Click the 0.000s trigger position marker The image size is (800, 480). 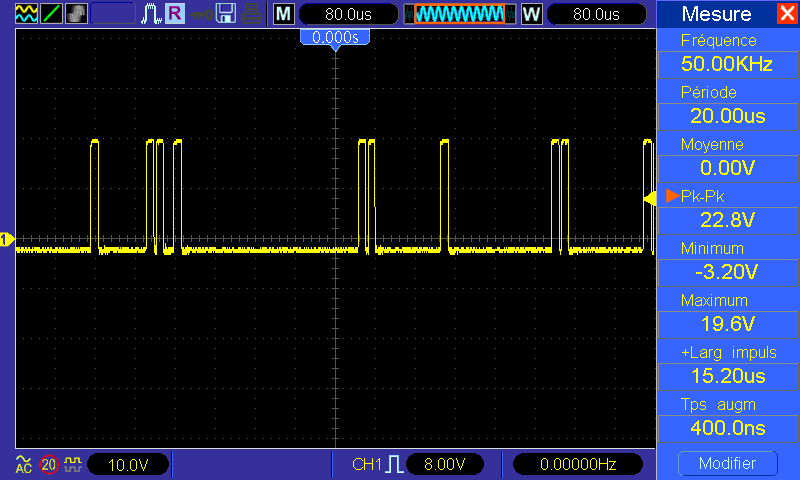point(335,37)
